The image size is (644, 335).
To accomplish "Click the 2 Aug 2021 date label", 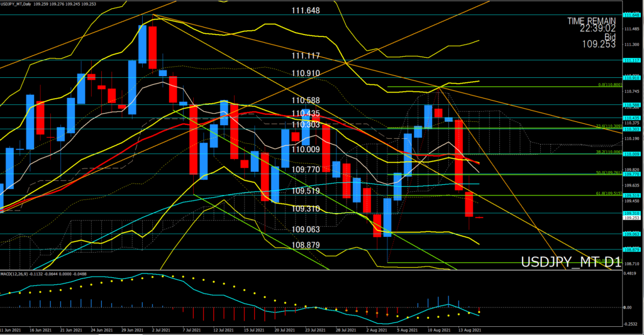I will coord(377,330).
